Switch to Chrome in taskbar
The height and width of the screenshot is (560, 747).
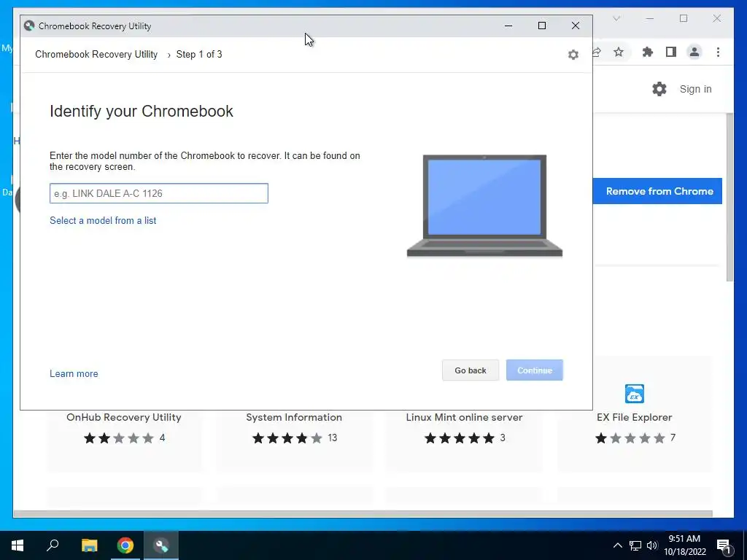pyautogui.click(x=125, y=545)
